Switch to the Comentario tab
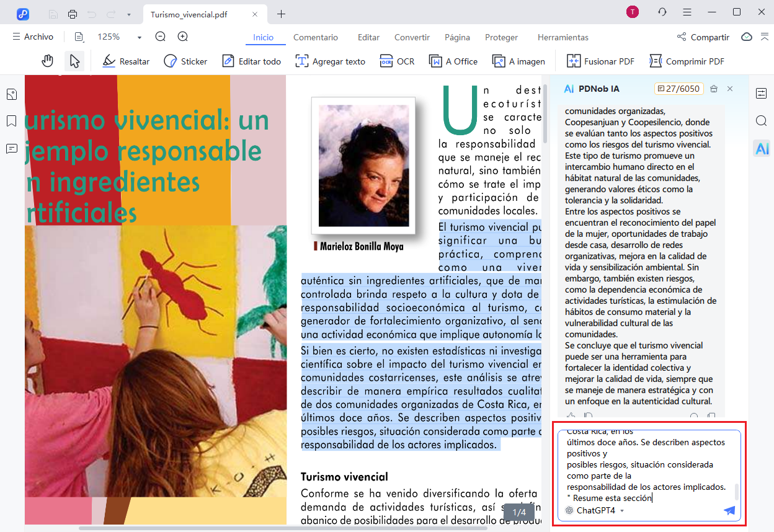Viewport: 774px width, 532px height. 316,37
